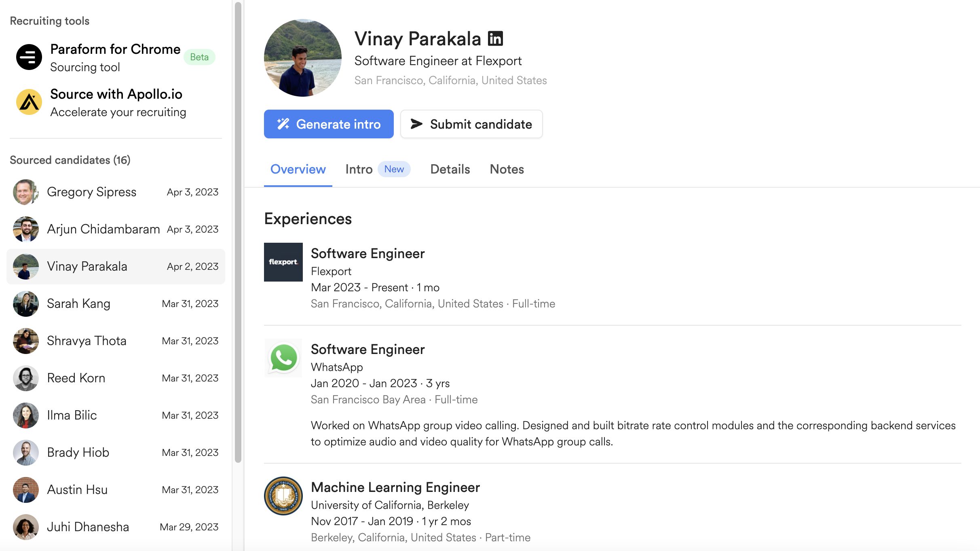Select Sarah Kang in candidates list
The width and height of the screenshot is (980, 551).
point(116,304)
